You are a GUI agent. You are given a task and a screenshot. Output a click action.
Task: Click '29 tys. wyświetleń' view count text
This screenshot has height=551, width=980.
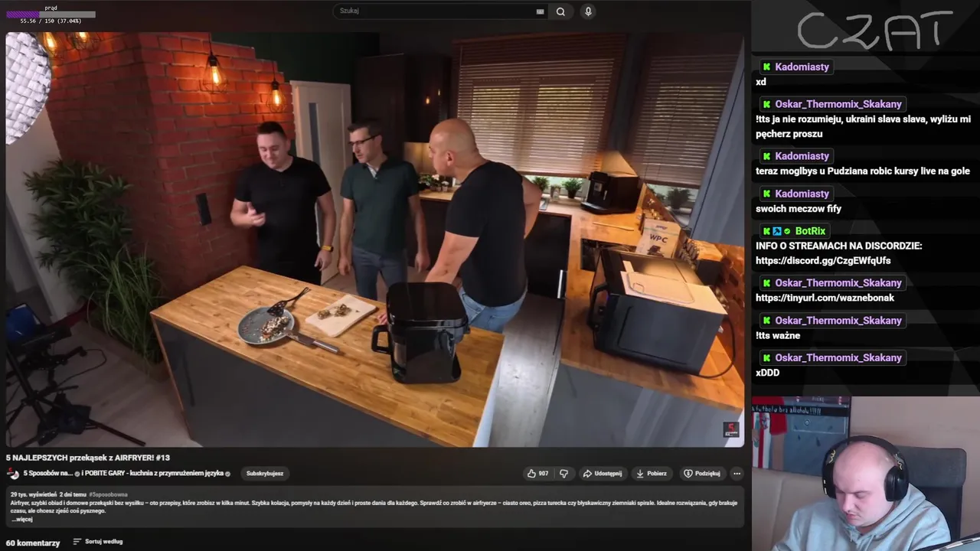coord(34,495)
